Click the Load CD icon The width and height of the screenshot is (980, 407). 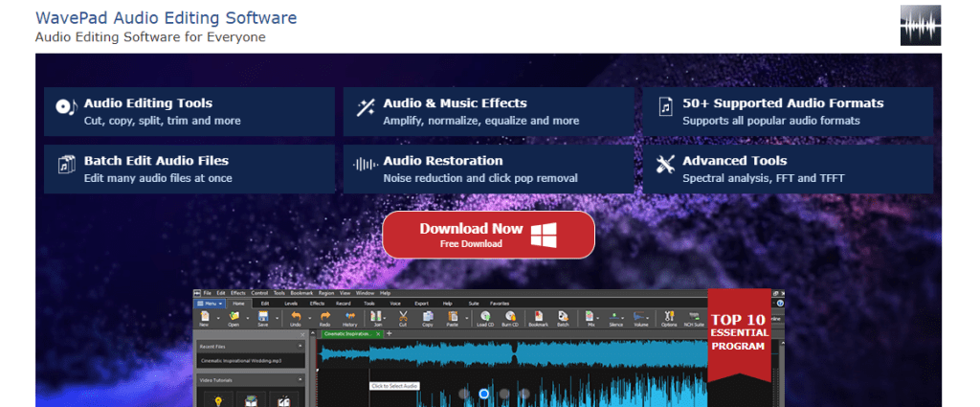485,316
